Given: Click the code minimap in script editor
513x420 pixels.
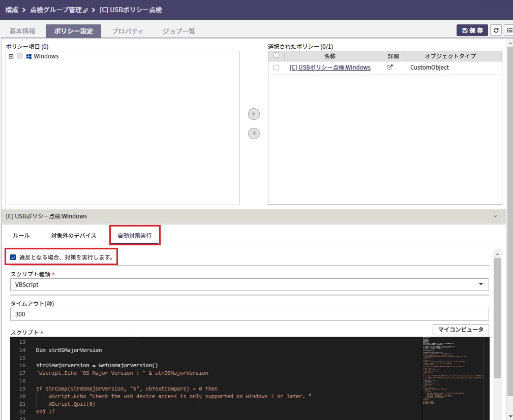Looking at the screenshot, I should [x=453, y=371].
